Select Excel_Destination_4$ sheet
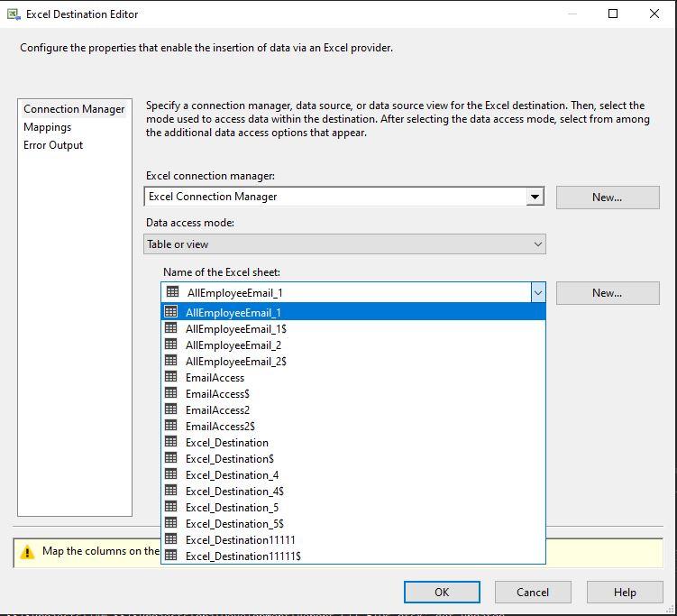The height and width of the screenshot is (616, 677). coord(353,491)
